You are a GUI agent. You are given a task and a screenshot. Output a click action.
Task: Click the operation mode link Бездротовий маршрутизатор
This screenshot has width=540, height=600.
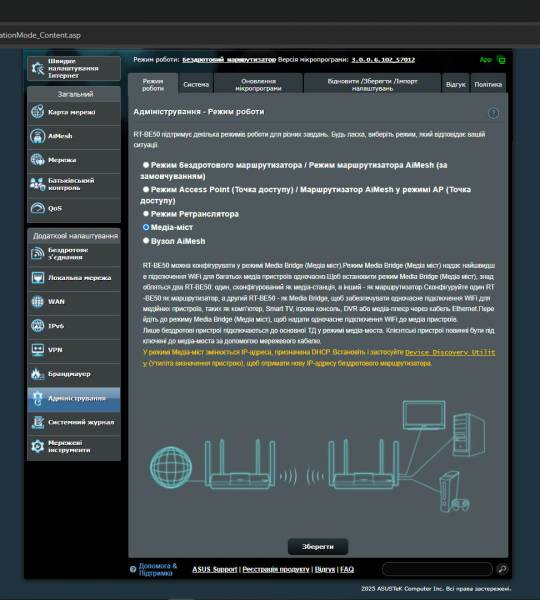tap(229, 60)
